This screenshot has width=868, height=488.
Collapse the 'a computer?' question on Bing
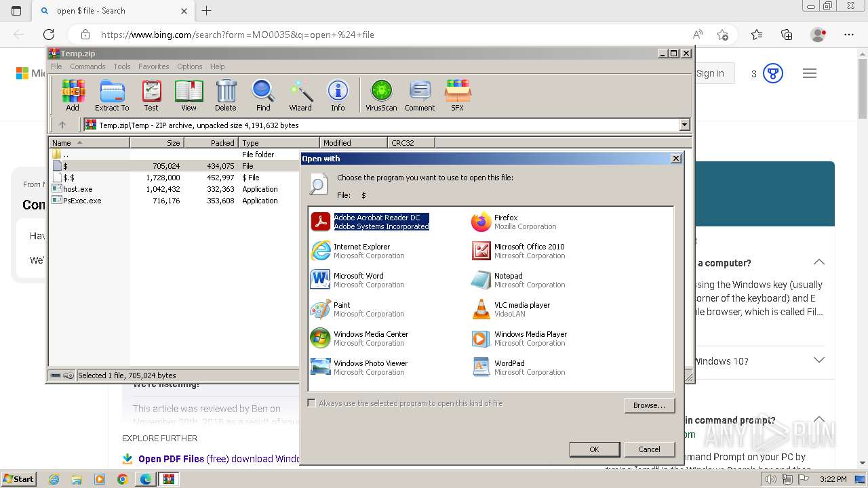(x=819, y=262)
